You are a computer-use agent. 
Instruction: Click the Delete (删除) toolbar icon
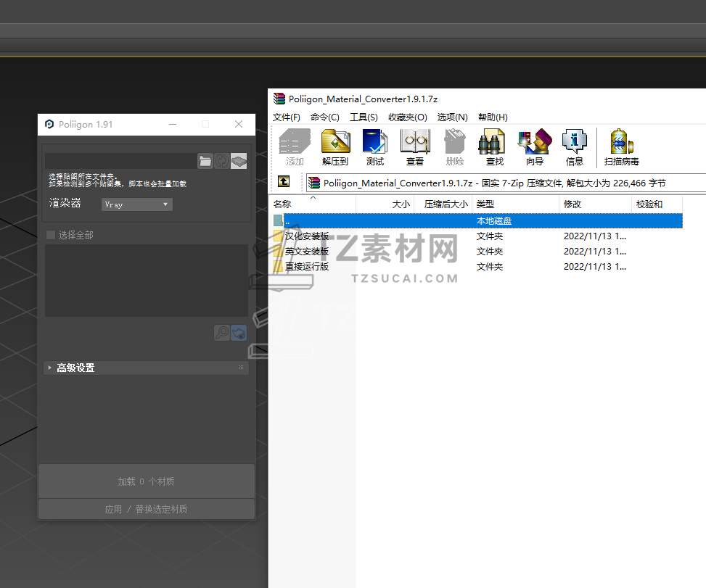pyautogui.click(x=455, y=147)
